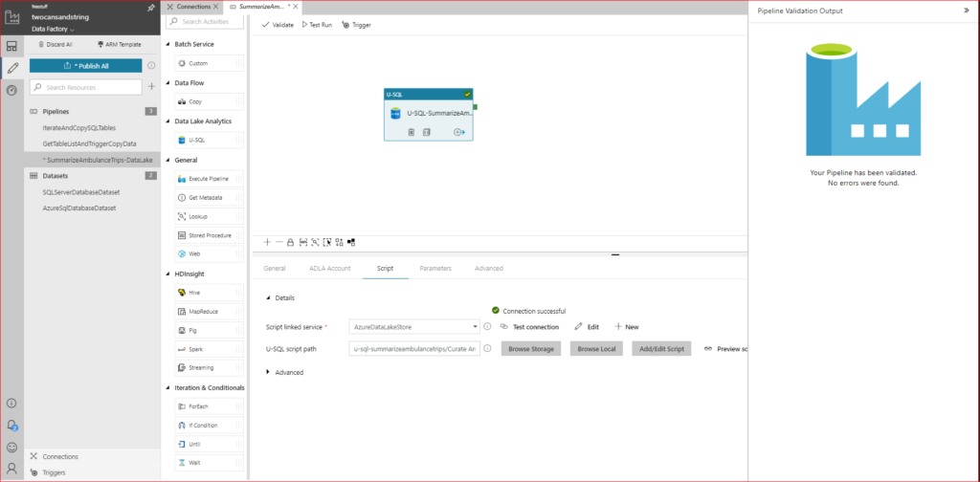
Task: Open the SQLServerDatabaseDataset dataset
Action: pos(80,191)
